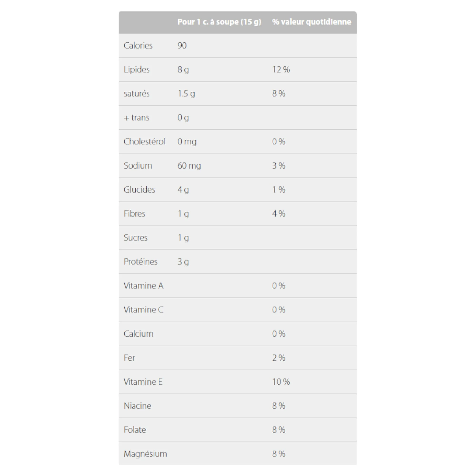Click the Sucres 1 g cell

pos(183,238)
